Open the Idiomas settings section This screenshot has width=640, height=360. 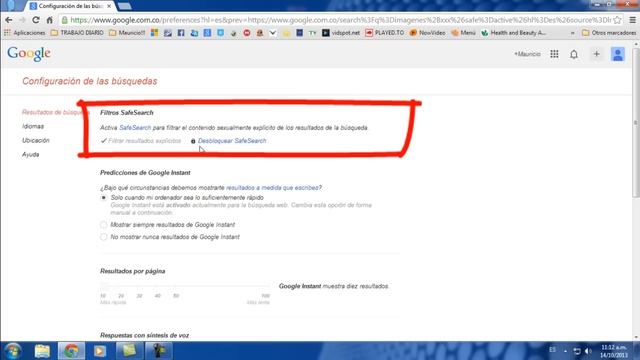point(33,127)
